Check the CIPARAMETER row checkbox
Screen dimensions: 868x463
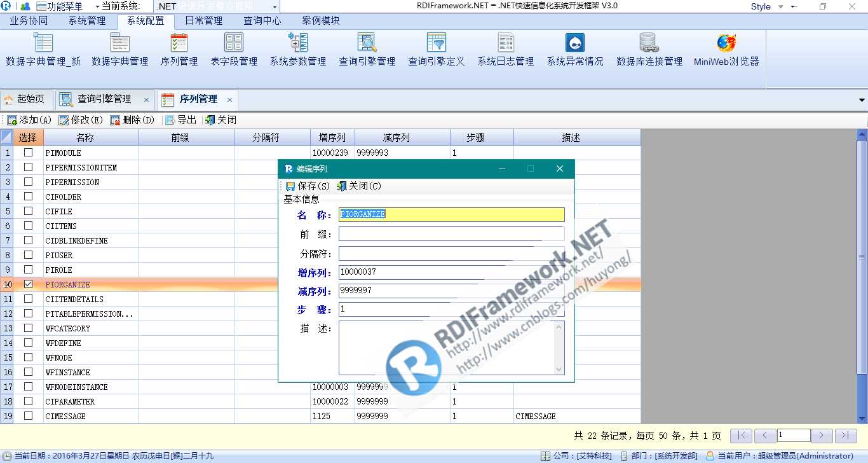pyautogui.click(x=28, y=401)
